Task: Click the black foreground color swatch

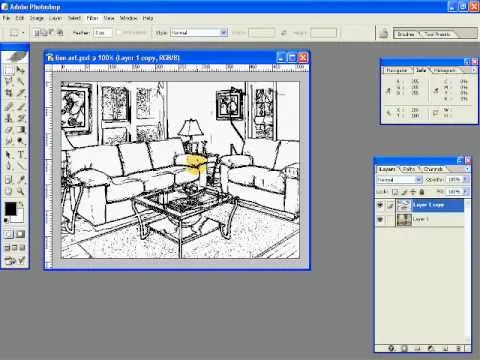Action: coord(10,209)
